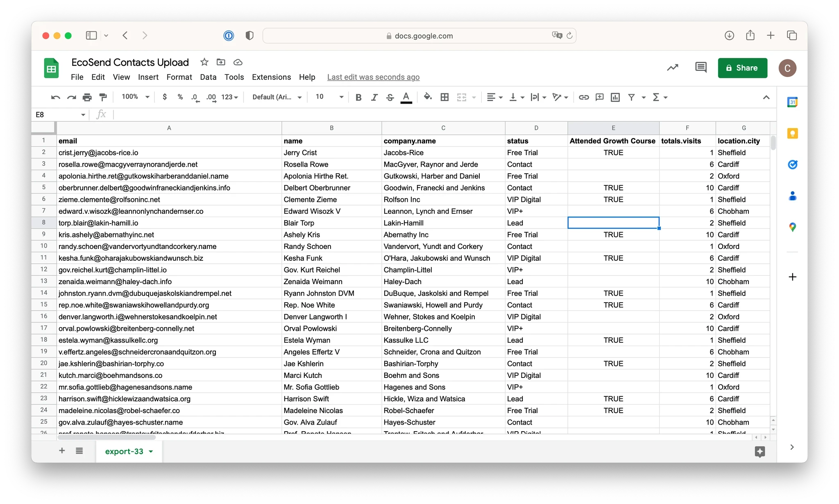The width and height of the screenshot is (839, 504).
Task: Expand the export-33 sheet tab menu
Action: pyautogui.click(x=151, y=451)
